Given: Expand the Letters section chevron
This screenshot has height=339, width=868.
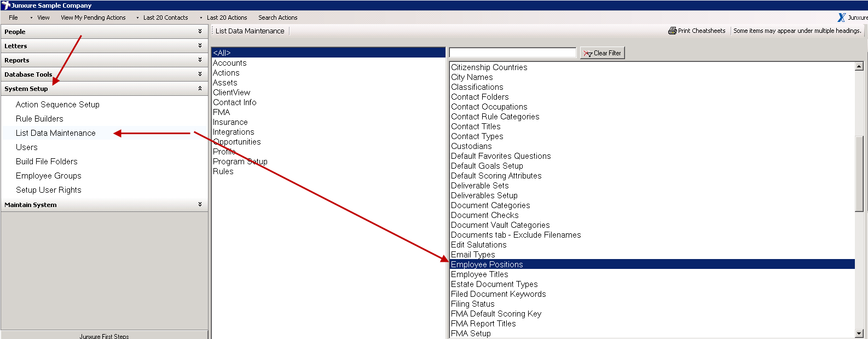Looking at the screenshot, I should 200,46.
